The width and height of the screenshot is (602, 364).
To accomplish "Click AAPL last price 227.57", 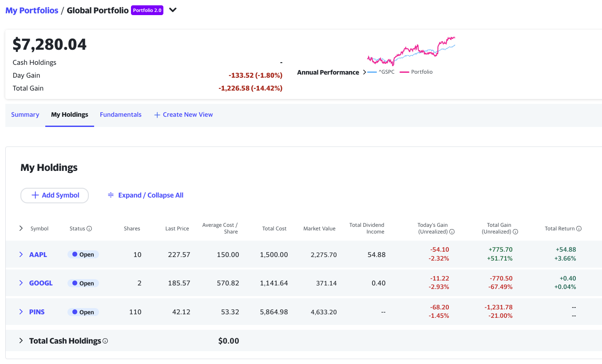I will tap(179, 254).
